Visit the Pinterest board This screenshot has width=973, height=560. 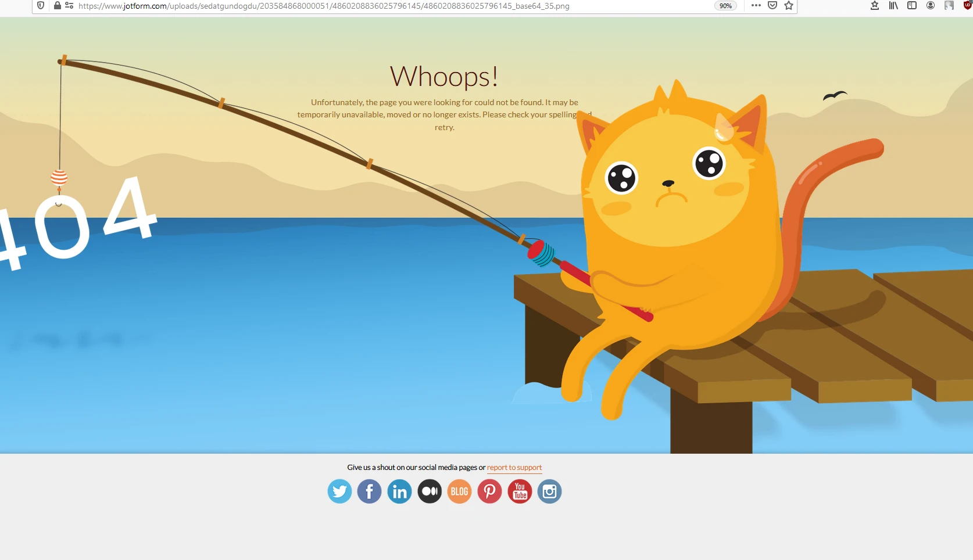(489, 491)
